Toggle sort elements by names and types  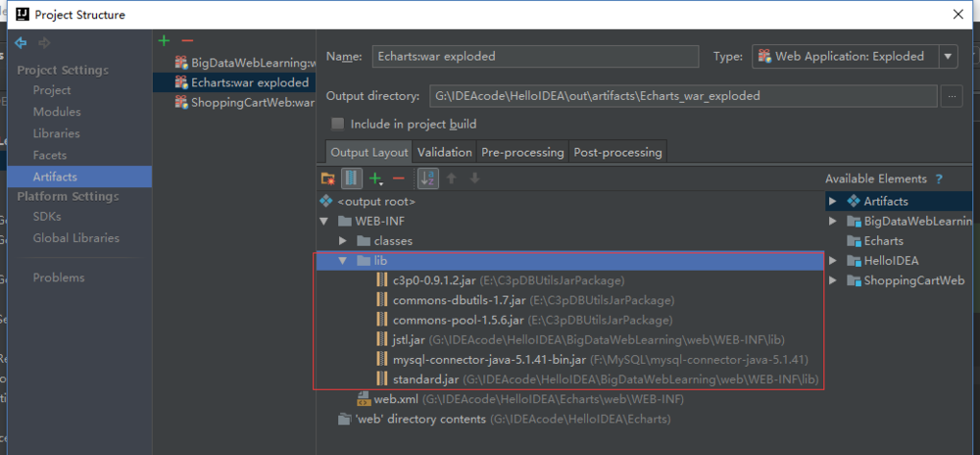tap(428, 178)
